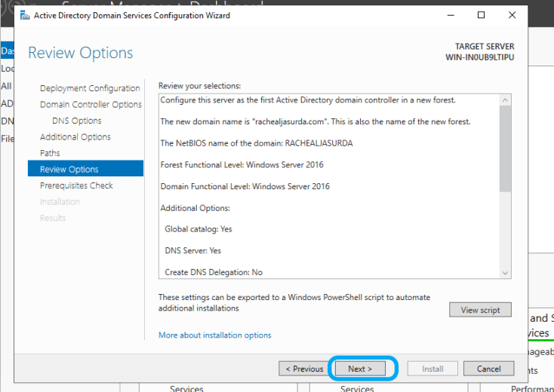Open More about installation options link
This screenshot has width=554, height=392.
click(215, 335)
